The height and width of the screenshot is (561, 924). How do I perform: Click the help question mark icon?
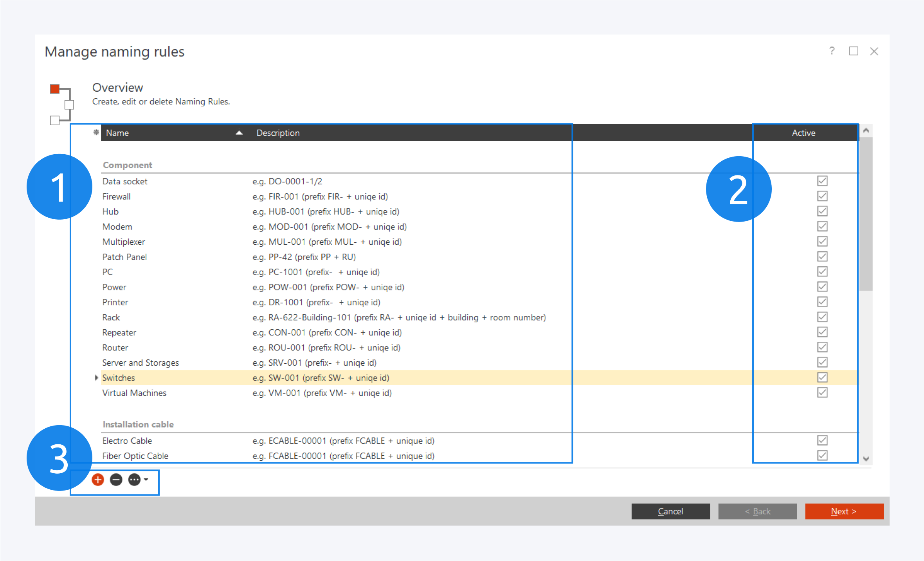pyautogui.click(x=832, y=51)
